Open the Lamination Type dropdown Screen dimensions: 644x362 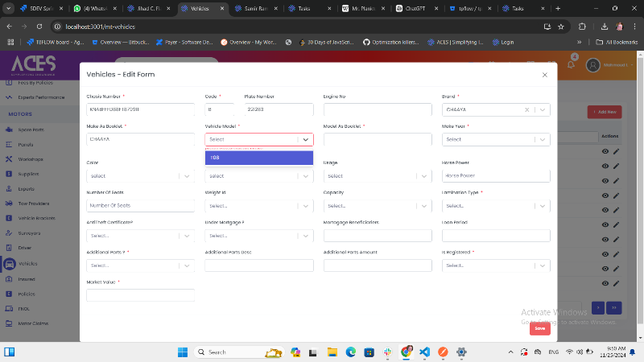(544, 205)
